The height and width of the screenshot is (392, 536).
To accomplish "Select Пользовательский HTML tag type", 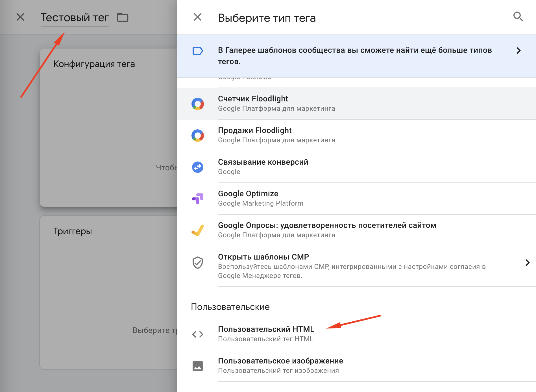I will (357, 334).
